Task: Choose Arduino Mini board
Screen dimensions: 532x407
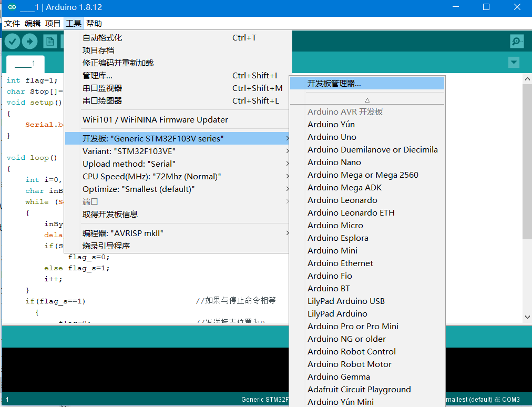Action: [x=367, y=250]
